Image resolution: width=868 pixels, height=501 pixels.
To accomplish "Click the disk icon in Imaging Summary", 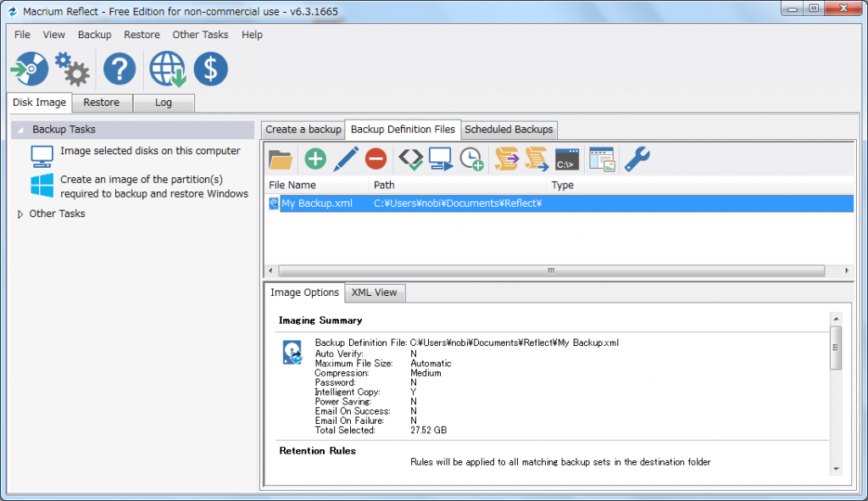I will 292,353.
